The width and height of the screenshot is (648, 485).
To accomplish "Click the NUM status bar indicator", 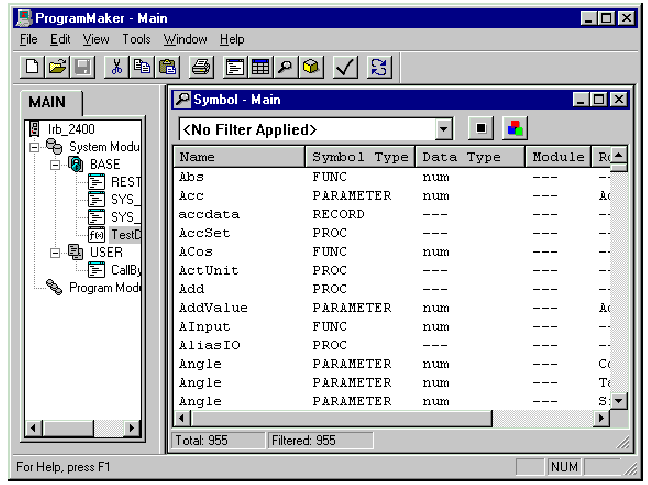I will pos(564,467).
